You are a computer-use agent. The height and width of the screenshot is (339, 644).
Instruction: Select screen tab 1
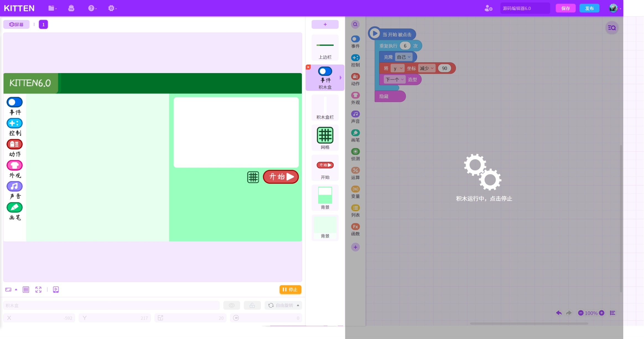[43, 24]
